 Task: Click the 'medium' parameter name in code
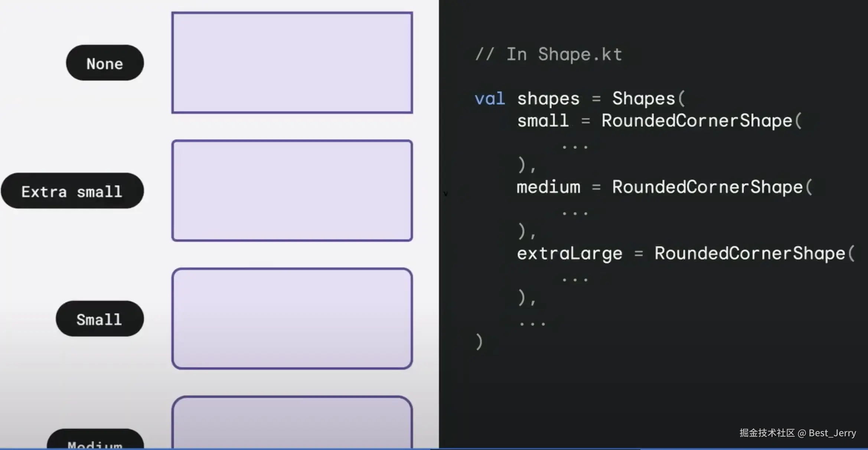pos(548,187)
